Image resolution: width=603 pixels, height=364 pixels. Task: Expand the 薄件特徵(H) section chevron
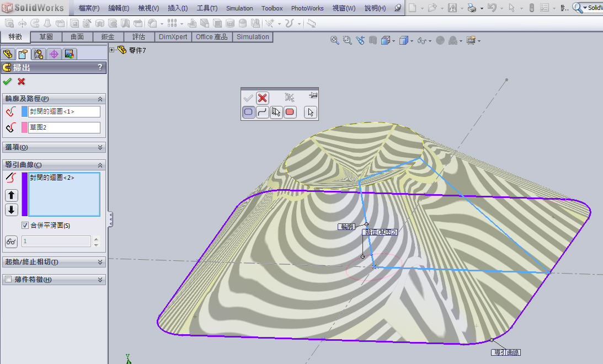[x=100, y=280]
